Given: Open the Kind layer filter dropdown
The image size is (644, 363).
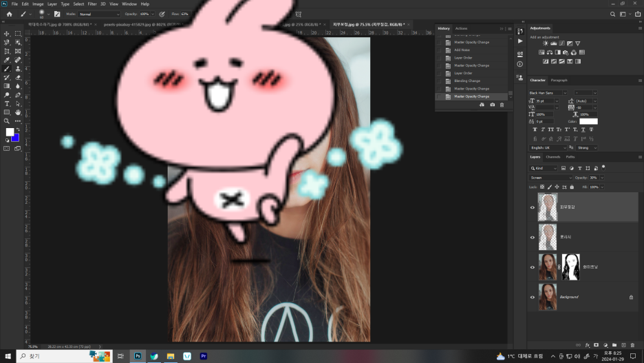Looking at the screenshot, I should (543, 168).
